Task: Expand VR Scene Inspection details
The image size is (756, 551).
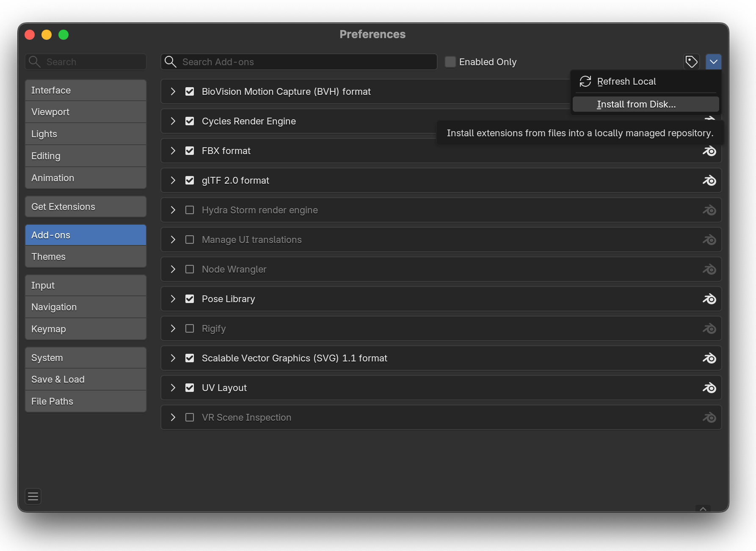Action: coord(173,417)
